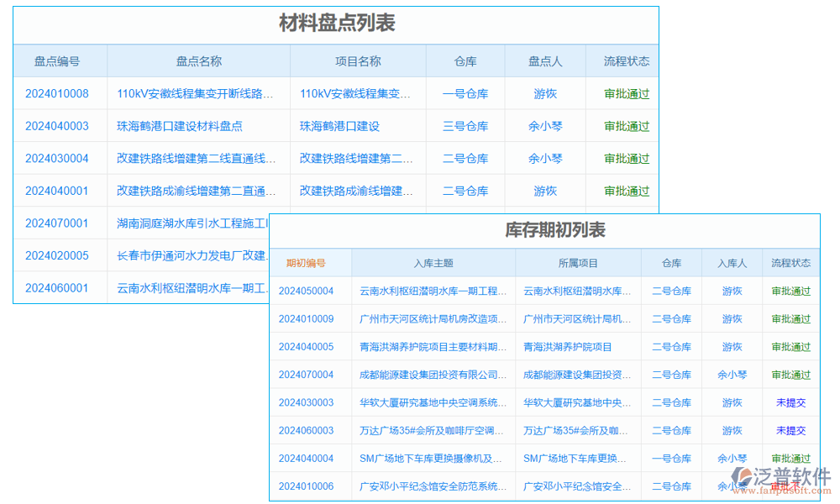Open the 未提交 status for record 2024030003
Image resolution: width=840 pixels, height=504 pixels.
point(791,402)
